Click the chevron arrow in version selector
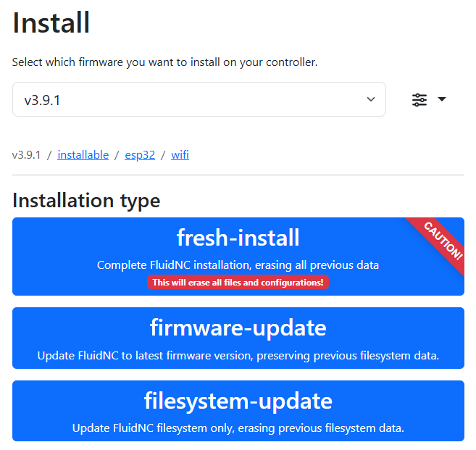The height and width of the screenshot is (450, 476). (x=371, y=100)
